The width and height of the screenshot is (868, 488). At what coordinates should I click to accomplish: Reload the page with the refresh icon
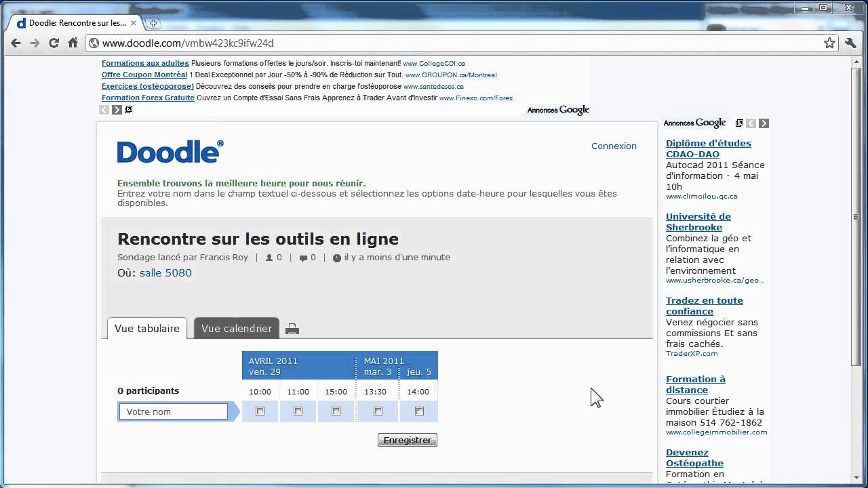(x=54, y=43)
